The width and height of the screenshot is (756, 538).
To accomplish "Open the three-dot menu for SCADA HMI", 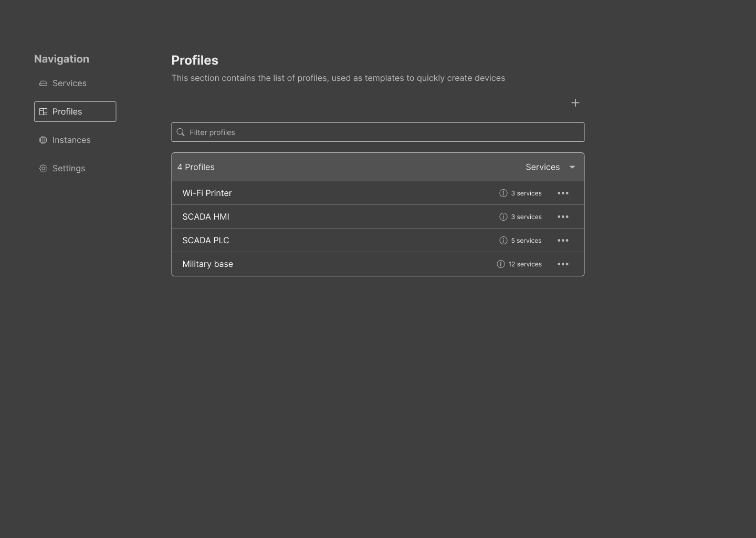I will click(x=563, y=217).
